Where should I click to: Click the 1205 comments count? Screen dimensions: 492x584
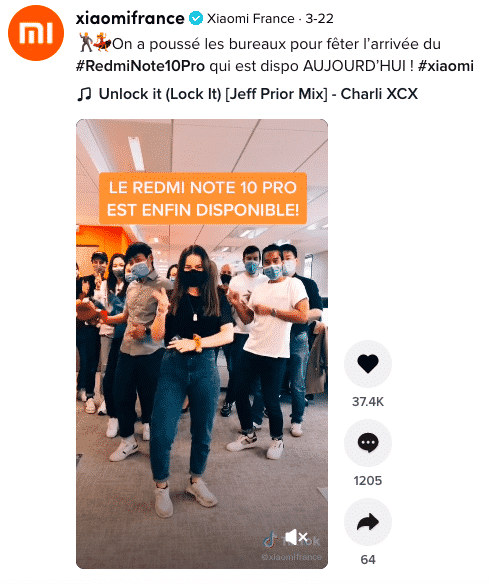click(x=368, y=480)
